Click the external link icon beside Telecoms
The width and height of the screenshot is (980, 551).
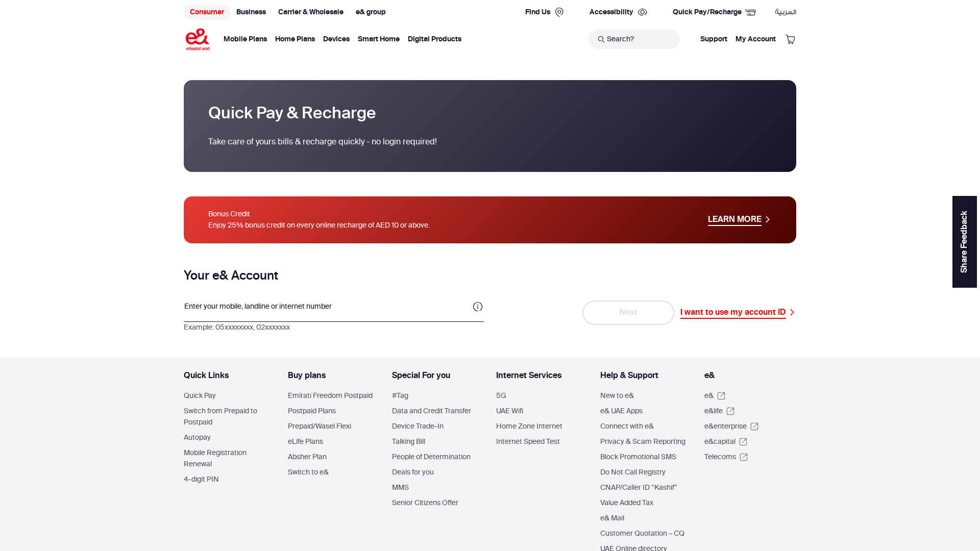(744, 457)
